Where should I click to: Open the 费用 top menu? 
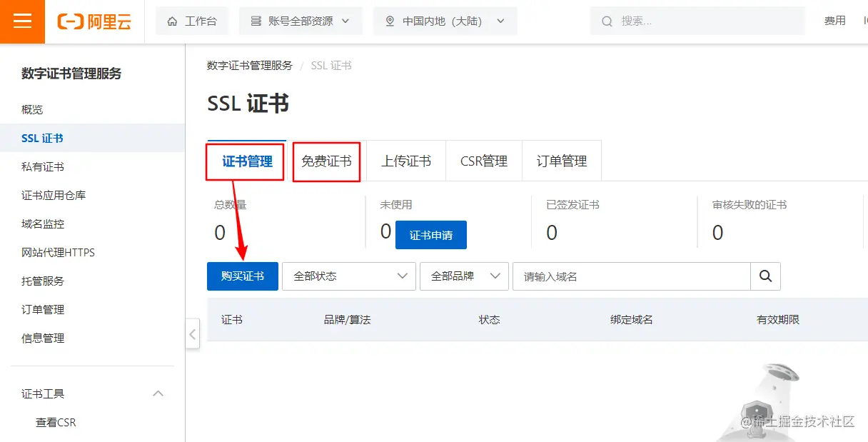click(x=834, y=21)
